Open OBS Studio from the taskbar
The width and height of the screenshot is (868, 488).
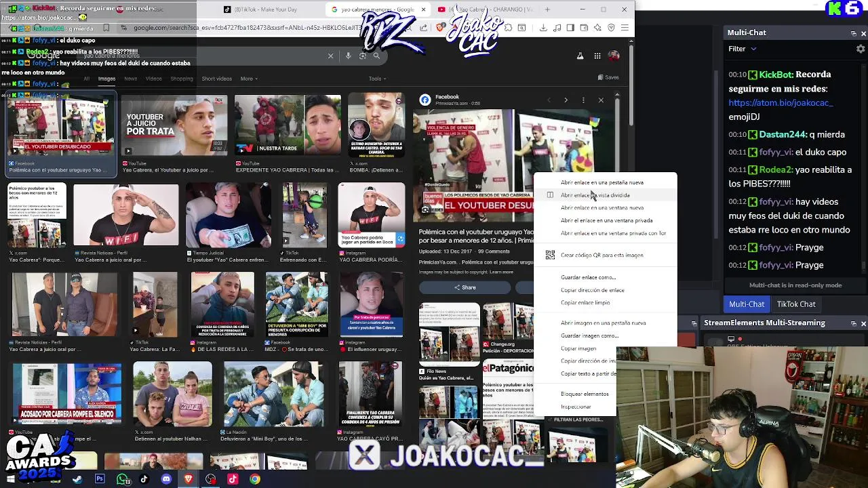click(211, 479)
